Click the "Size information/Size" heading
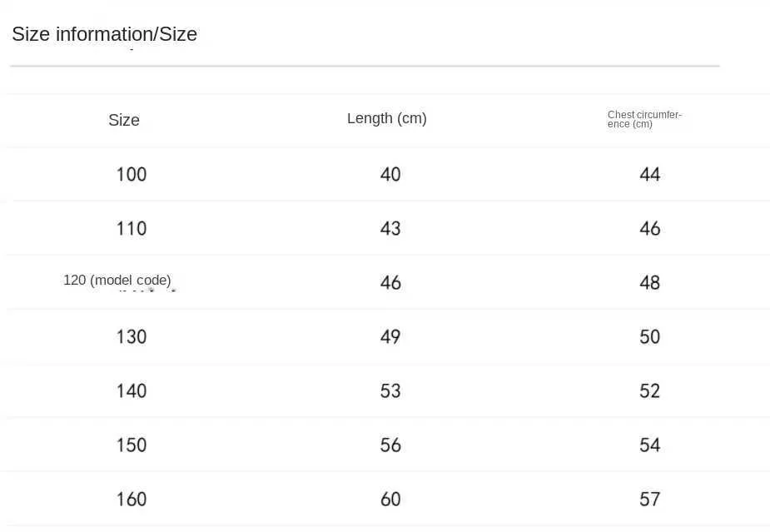Screen dimensions: 770x532 pyautogui.click(x=104, y=35)
